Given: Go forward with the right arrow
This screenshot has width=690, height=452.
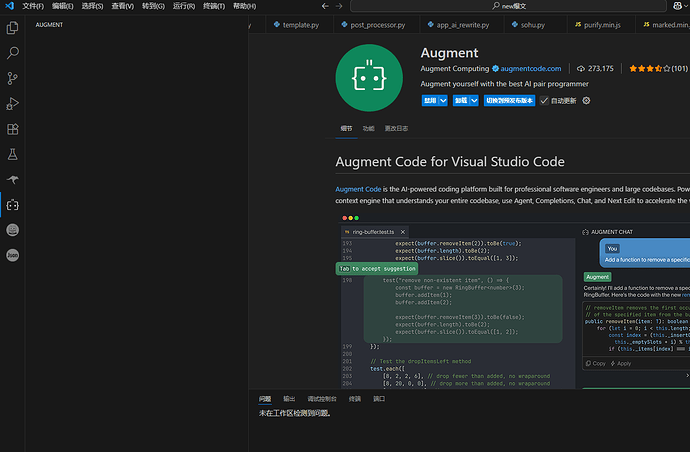Looking at the screenshot, I should pos(339,6).
